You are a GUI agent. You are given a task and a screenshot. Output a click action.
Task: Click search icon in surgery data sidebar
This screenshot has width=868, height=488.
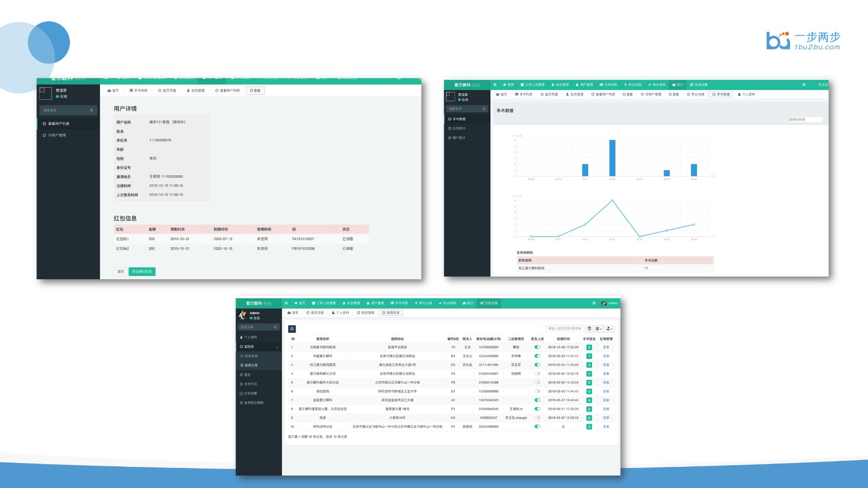483,108
